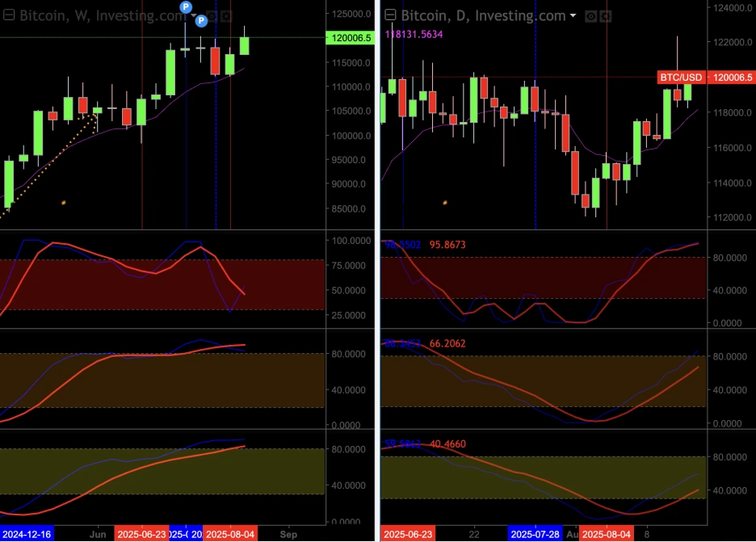The width and height of the screenshot is (756, 542).
Task: Click the 124000.0 daily price axis label
Action: coord(733,7)
